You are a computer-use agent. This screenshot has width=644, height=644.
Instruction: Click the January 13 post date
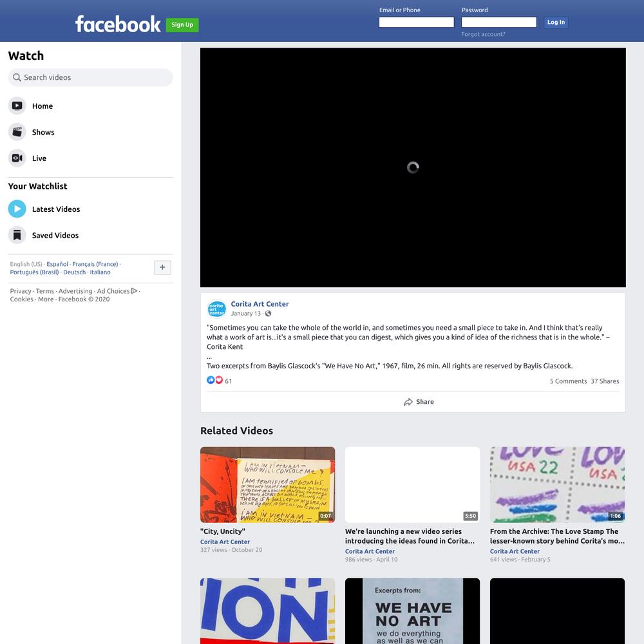point(245,314)
